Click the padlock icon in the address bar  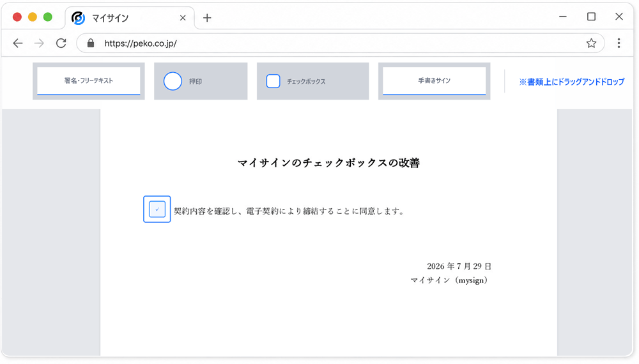tap(91, 43)
